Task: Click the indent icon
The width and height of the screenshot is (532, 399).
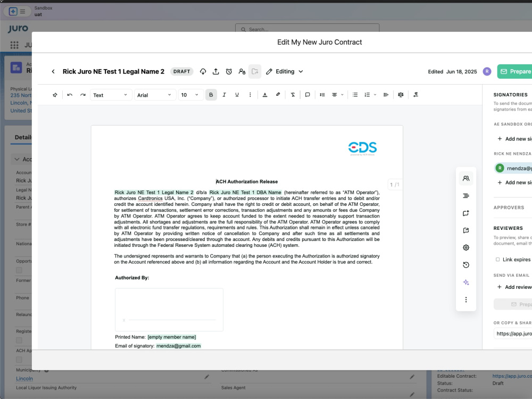Action: pyautogui.click(x=386, y=95)
